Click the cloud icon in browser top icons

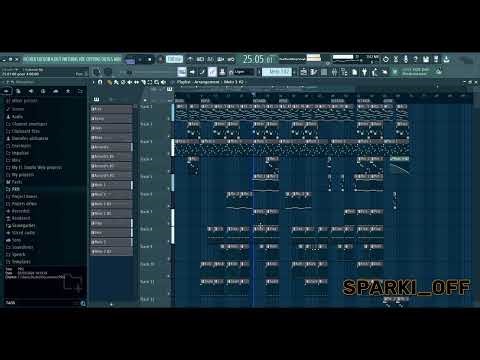point(56,91)
